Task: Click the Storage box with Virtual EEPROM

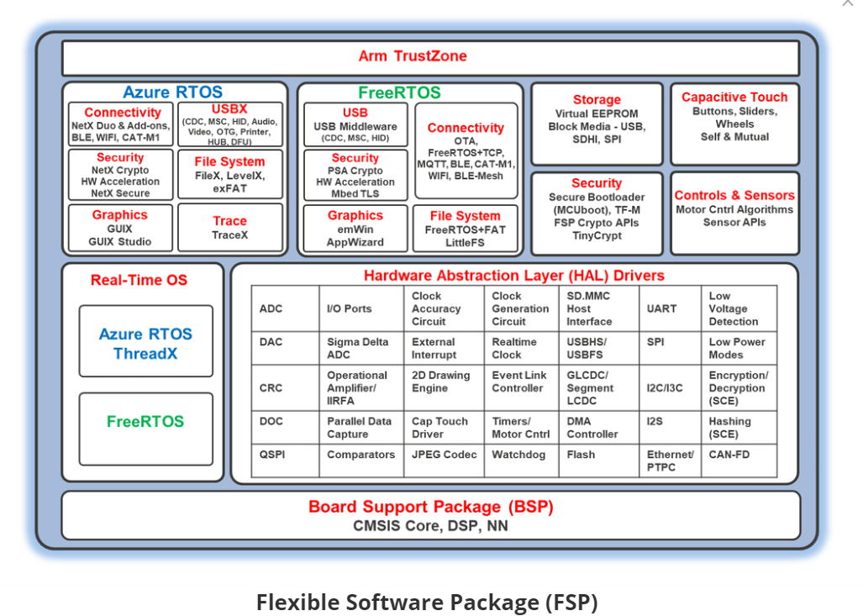Action: (x=597, y=124)
